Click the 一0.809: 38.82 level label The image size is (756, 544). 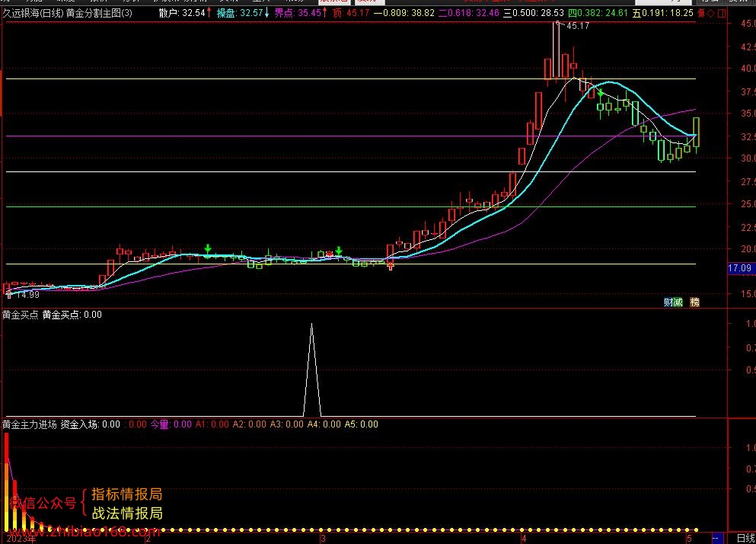point(404,13)
